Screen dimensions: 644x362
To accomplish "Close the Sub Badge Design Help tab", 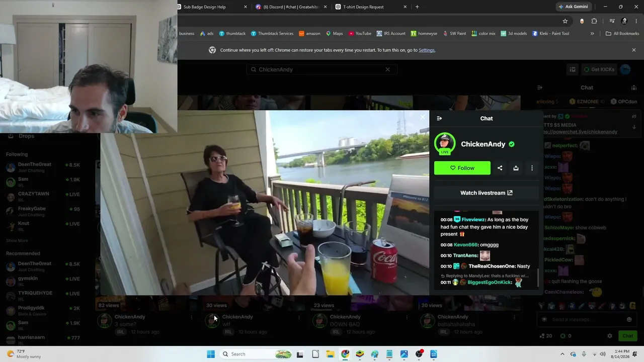I will [246, 7].
